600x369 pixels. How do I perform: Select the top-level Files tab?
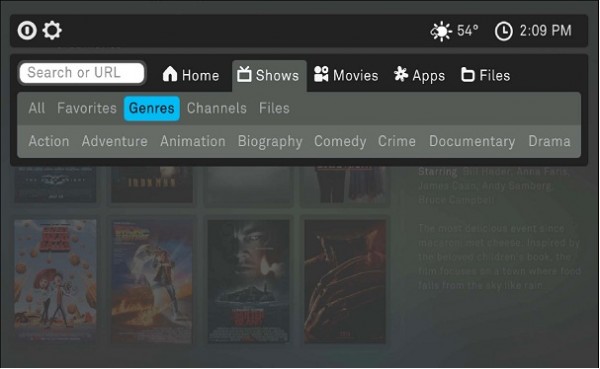(x=485, y=75)
